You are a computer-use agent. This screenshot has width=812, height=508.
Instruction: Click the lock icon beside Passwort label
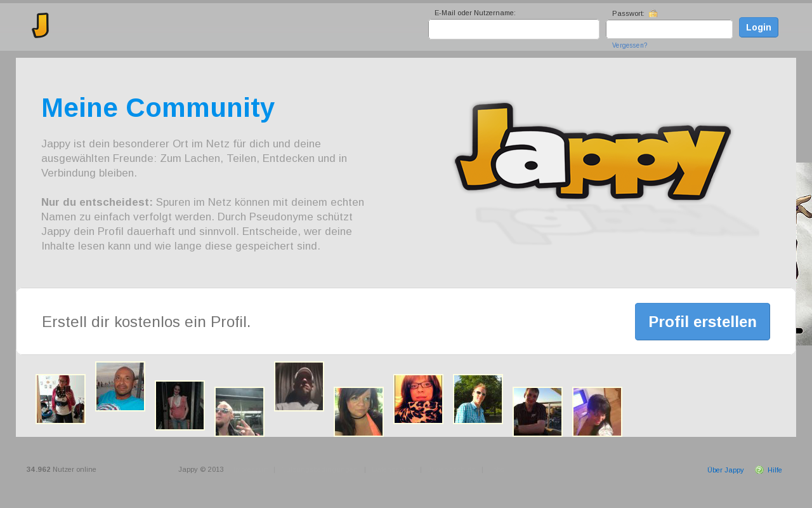(653, 13)
